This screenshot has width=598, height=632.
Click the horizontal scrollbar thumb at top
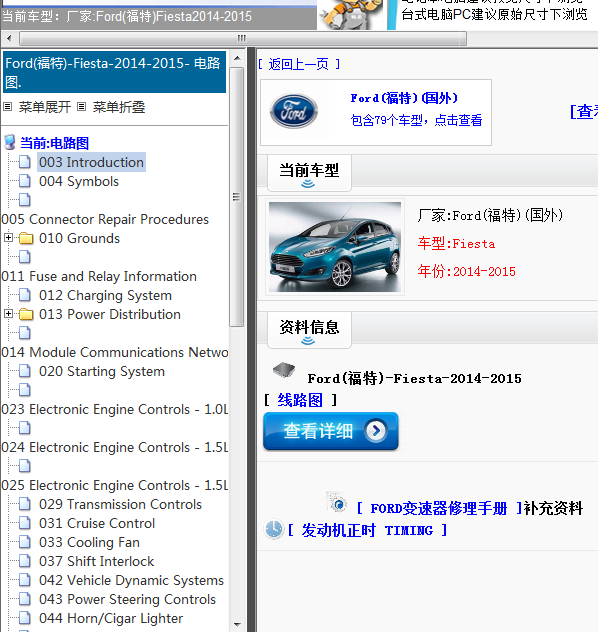point(243,39)
